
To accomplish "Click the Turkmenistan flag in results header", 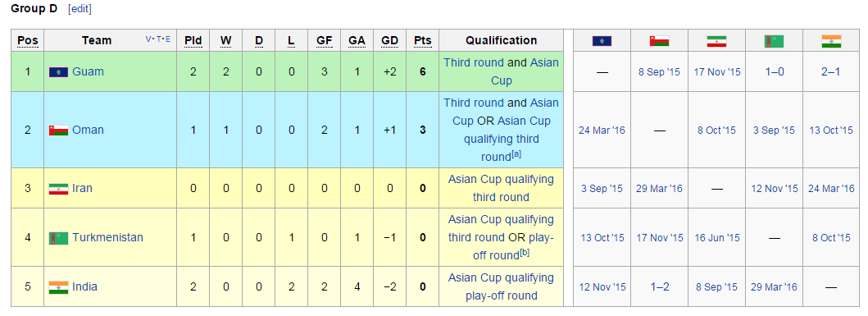I will 775,41.
